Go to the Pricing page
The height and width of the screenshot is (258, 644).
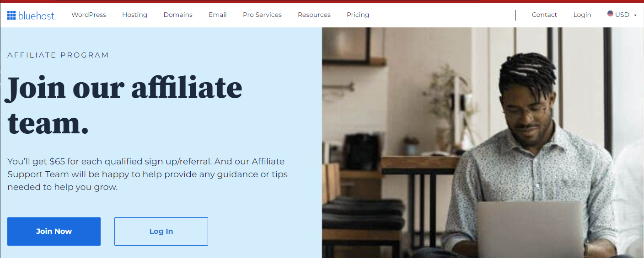(x=358, y=15)
